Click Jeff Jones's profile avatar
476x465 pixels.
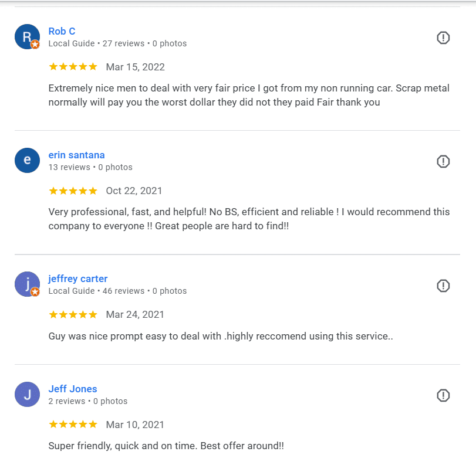click(x=27, y=395)
